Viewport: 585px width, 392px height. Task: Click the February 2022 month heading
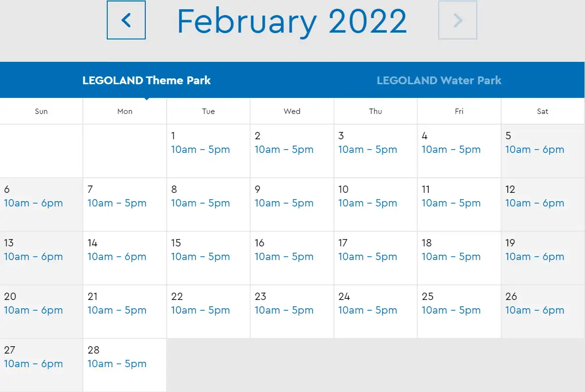pyautogui.click(x=292, y=21)
